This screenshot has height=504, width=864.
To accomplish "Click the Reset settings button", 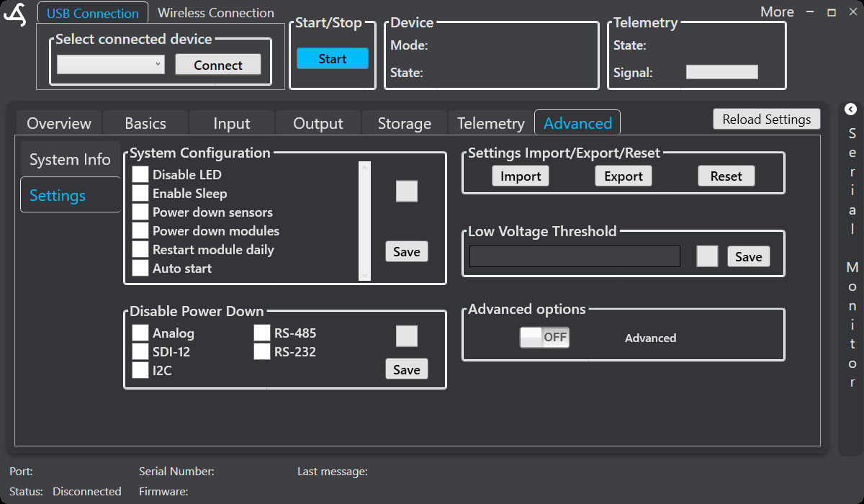I will [726, 176].
